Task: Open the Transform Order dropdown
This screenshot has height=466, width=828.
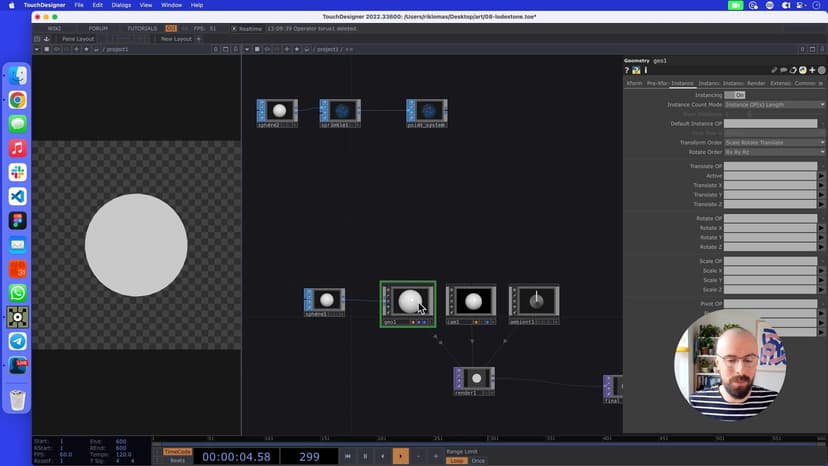Action: click(775, 143)
